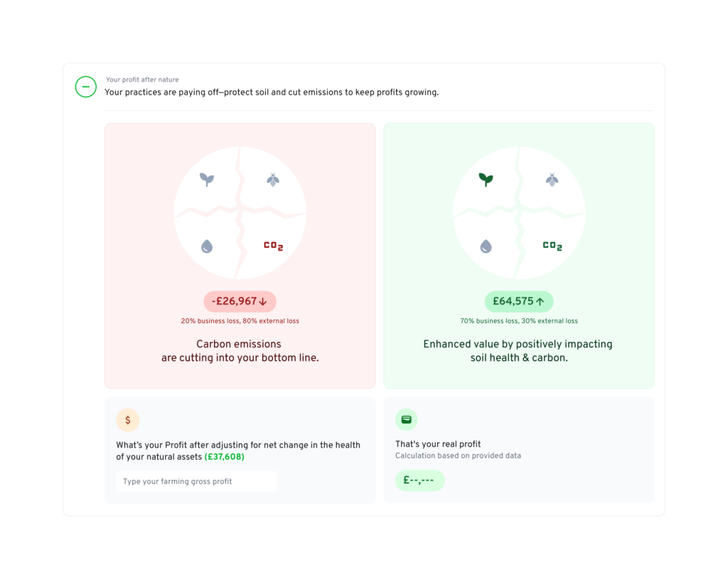Click the £64,575 gain badge
728x579 pixels.
pos(519,301)
